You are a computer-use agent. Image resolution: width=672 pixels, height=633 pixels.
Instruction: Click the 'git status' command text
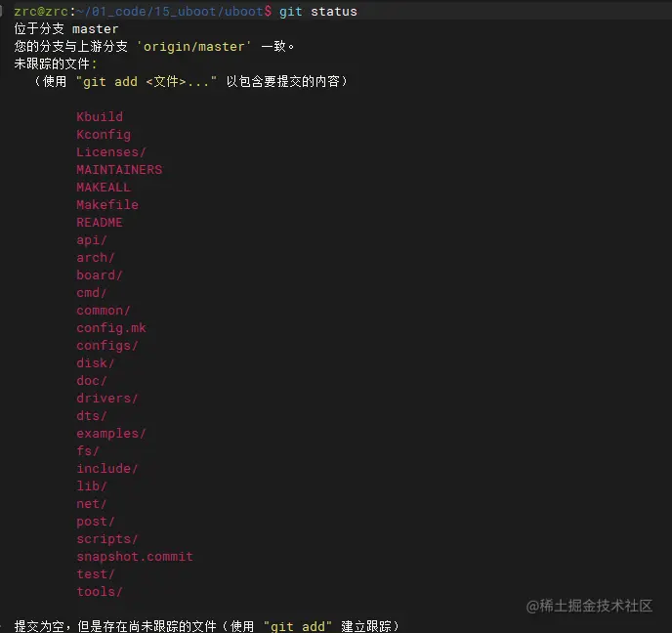318,12
